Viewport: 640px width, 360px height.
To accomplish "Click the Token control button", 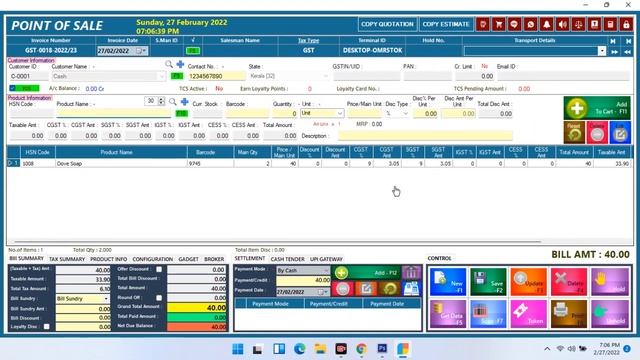I will (x=529, y=313).
